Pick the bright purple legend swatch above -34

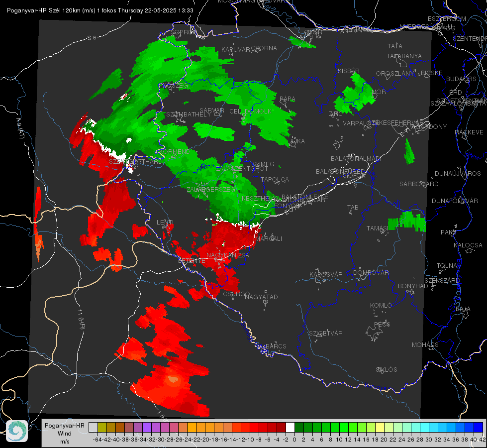click(x=147, y=427)
